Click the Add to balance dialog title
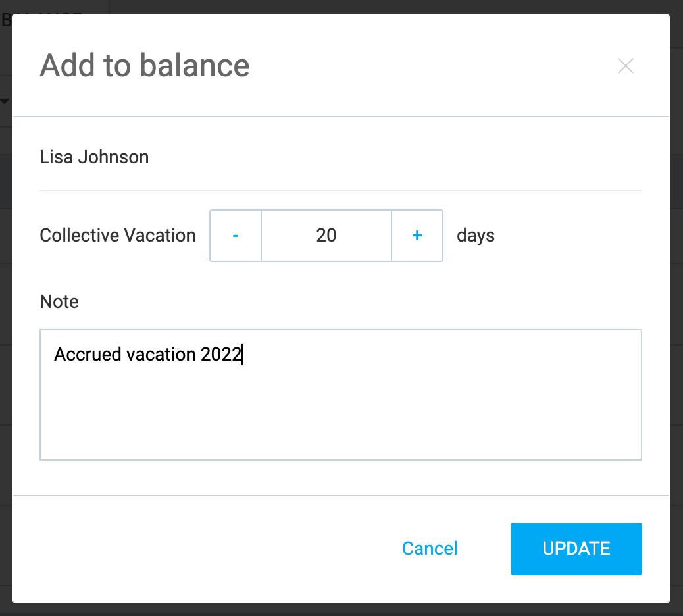The height and width of the screenshot is (616, 683). 145,65
